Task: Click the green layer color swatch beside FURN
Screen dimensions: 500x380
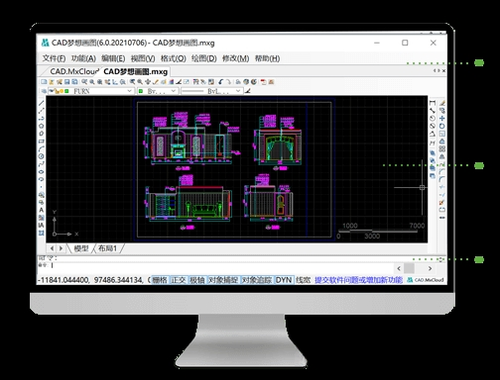Action: point(67,91)
